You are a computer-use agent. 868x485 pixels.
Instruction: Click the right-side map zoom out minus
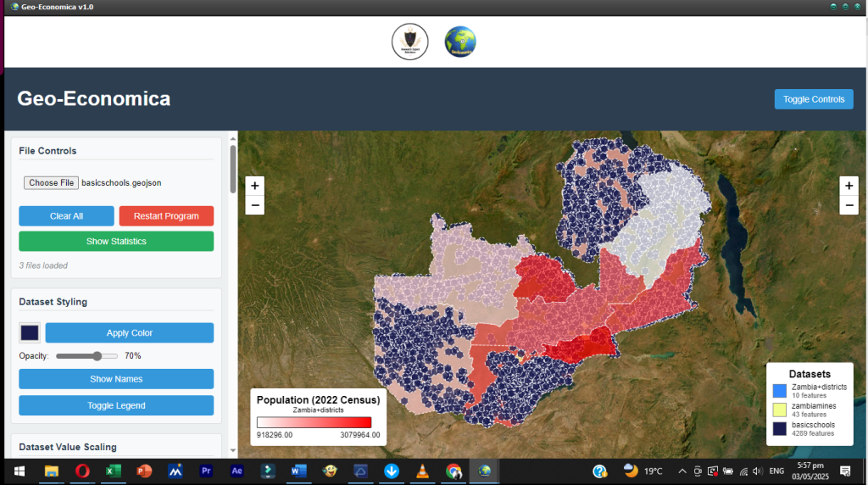pos(849,205)
